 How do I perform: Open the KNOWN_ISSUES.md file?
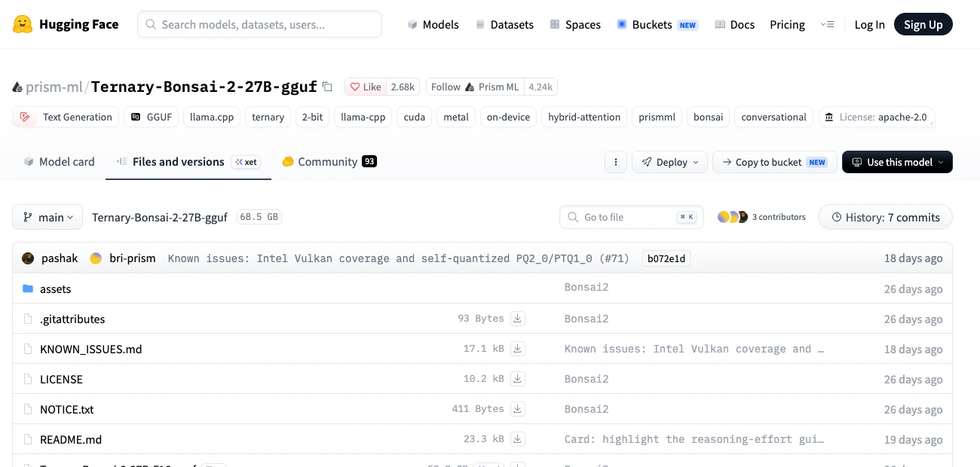coord(90,349)
